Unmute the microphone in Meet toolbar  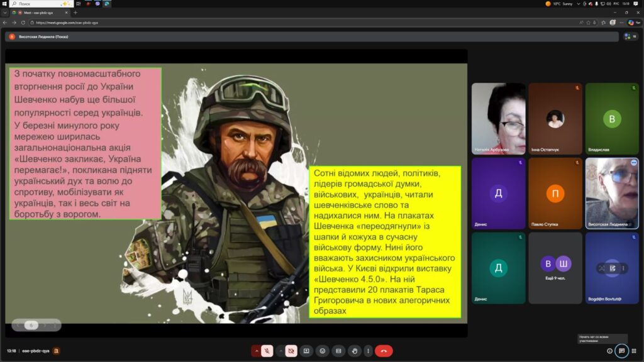point(267,351)
